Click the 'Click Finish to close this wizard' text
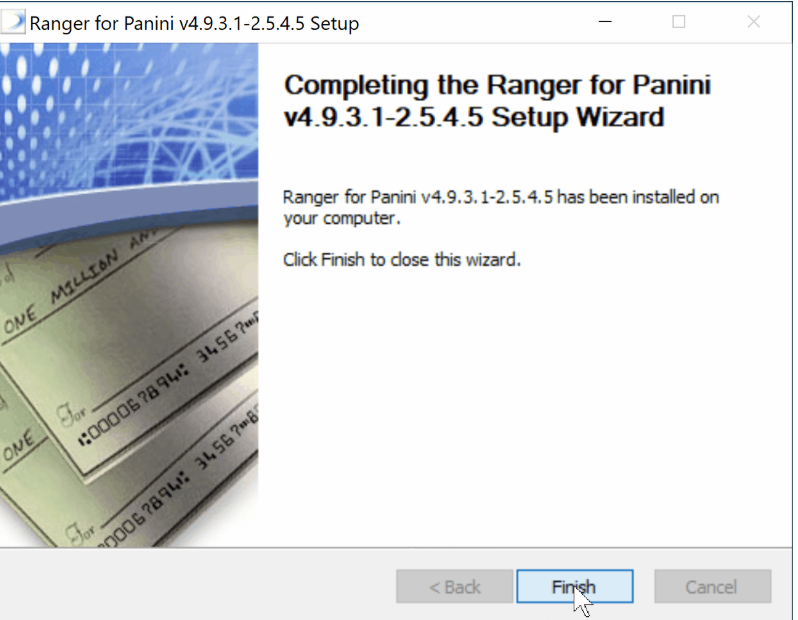 [x=402, y=260]
